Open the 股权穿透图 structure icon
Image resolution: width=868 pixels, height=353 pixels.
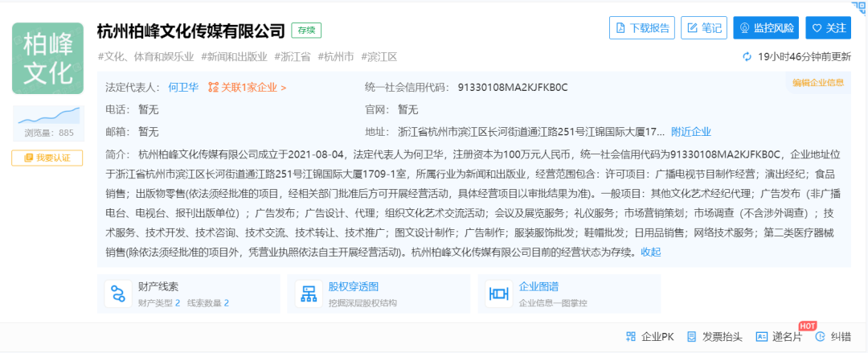(x=309, y=293)
